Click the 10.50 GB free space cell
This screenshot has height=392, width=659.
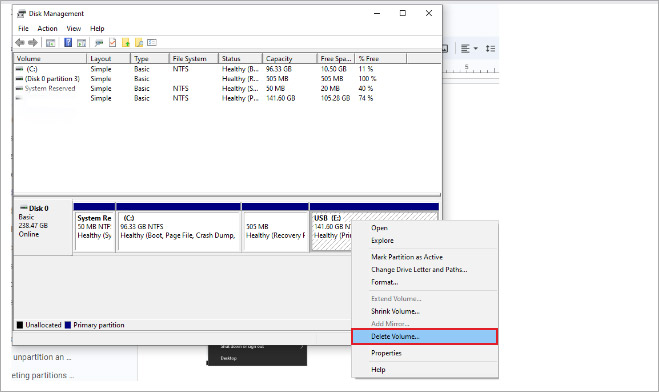(333, 69)
